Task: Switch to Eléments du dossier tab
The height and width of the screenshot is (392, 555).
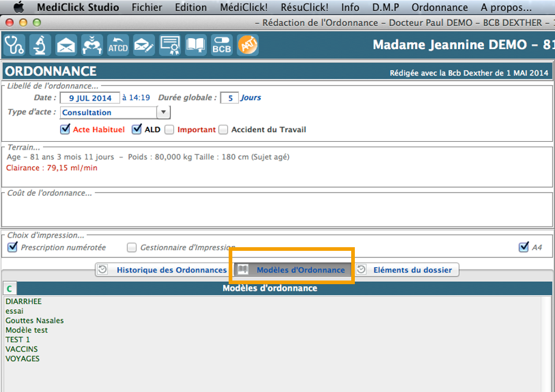Action: pos(406,270)
